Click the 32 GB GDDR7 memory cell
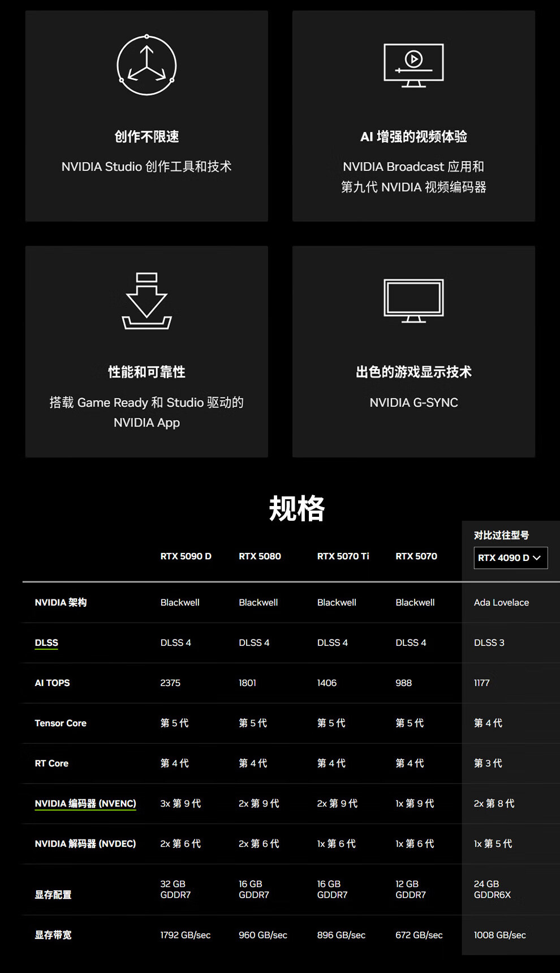This screenshot has height=973, width=560. 175,889
